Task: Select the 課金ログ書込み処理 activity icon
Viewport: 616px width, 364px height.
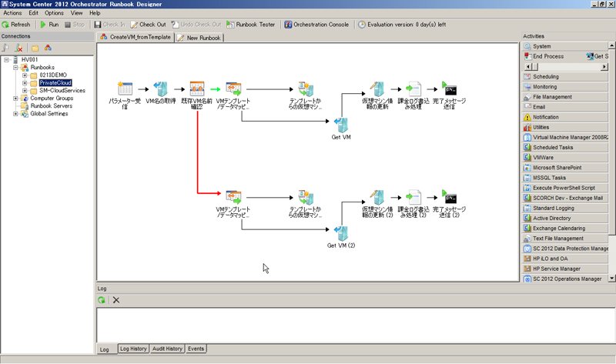Action: (x=413, y=88)
